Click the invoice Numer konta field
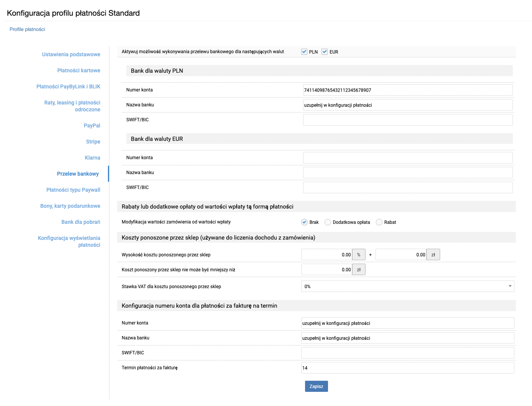 (408, 323)
